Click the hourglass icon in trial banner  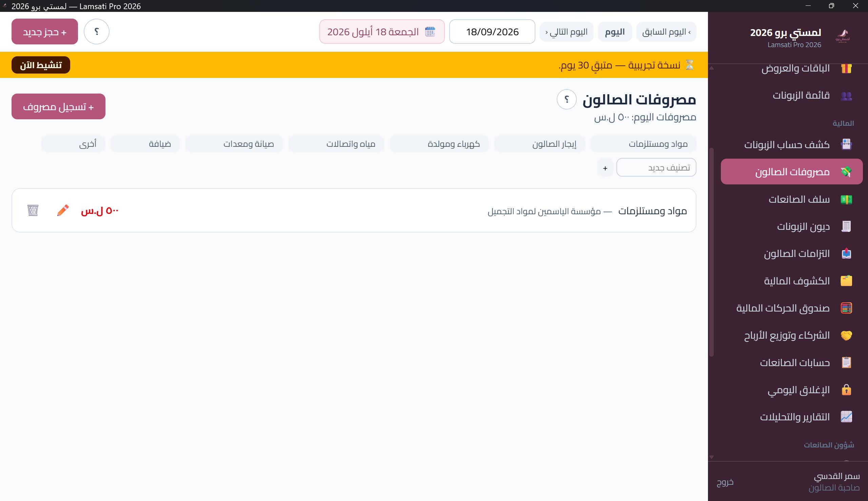coord(689,65)
